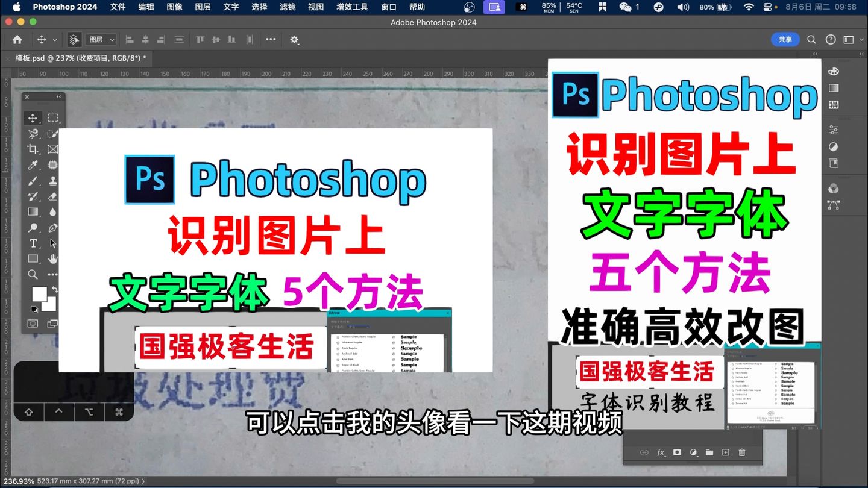Open the Channels panel icon
This screenshot has width=868, height=488.
point(834,188)
